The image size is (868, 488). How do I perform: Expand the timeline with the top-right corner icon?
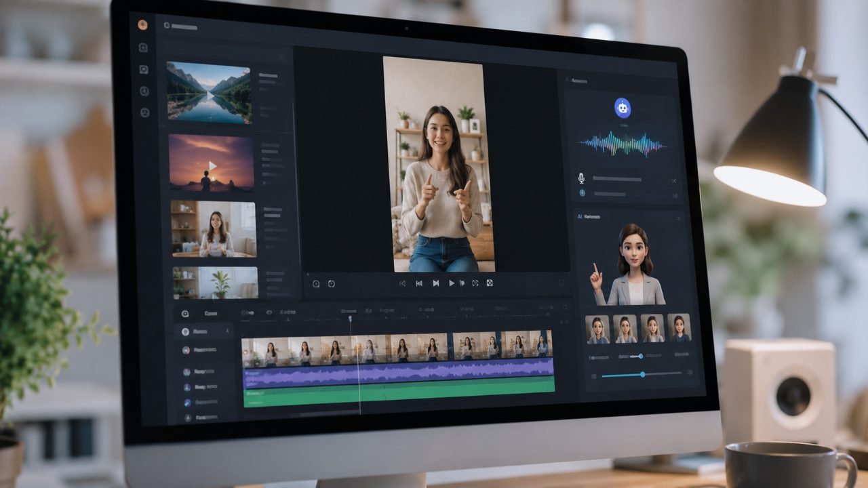(564, 307)
